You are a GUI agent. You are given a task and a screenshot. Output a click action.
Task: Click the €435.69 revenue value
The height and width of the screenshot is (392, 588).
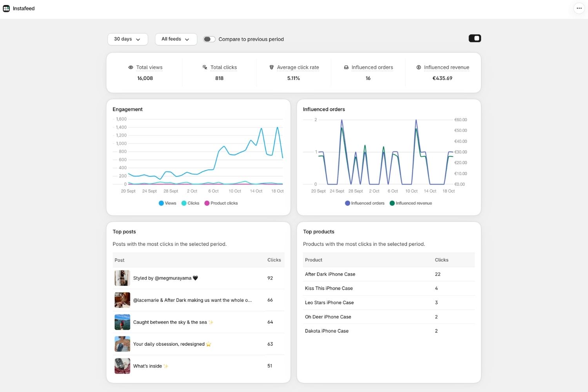pos(442,78)
